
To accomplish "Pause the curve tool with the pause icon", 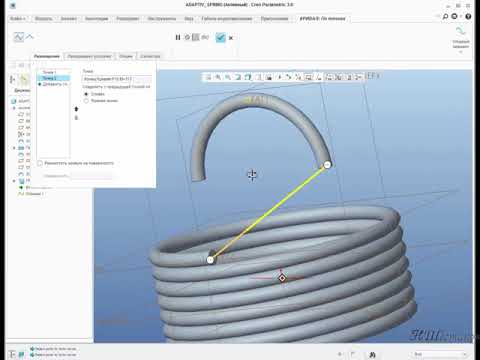I will click(x=178, y=37).
